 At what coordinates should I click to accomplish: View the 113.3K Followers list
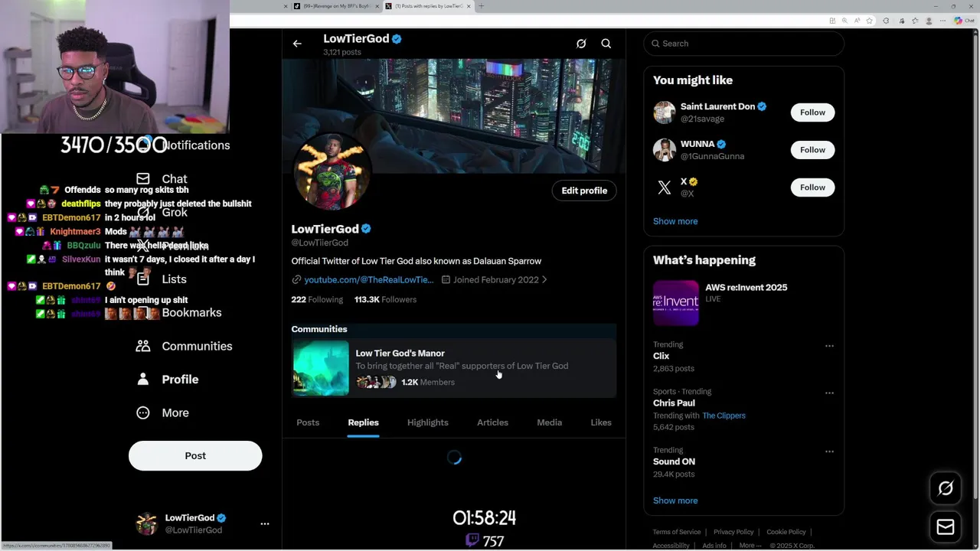385,300
